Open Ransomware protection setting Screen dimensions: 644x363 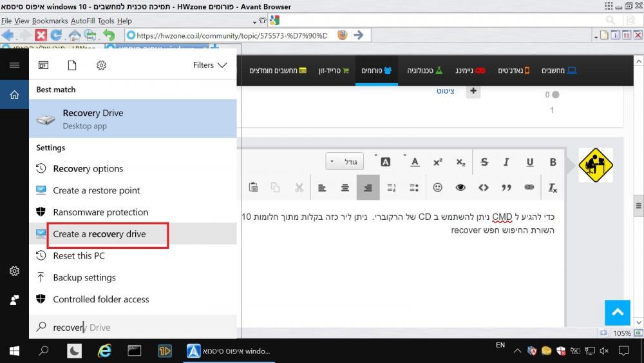click(x=133, y=212)
